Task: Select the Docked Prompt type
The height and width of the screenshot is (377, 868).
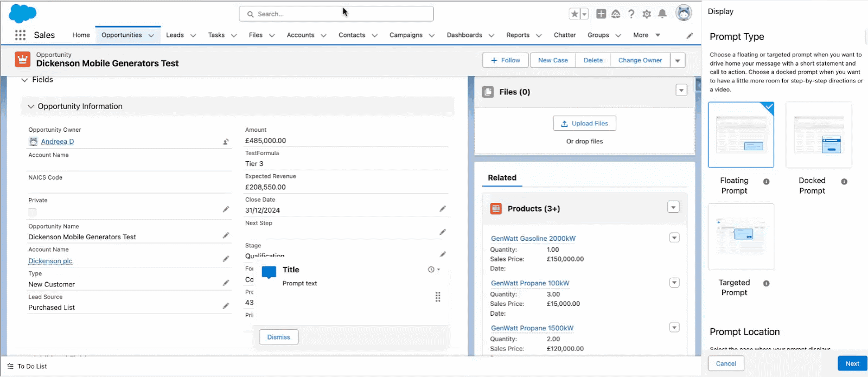Action: coord(819,135)
